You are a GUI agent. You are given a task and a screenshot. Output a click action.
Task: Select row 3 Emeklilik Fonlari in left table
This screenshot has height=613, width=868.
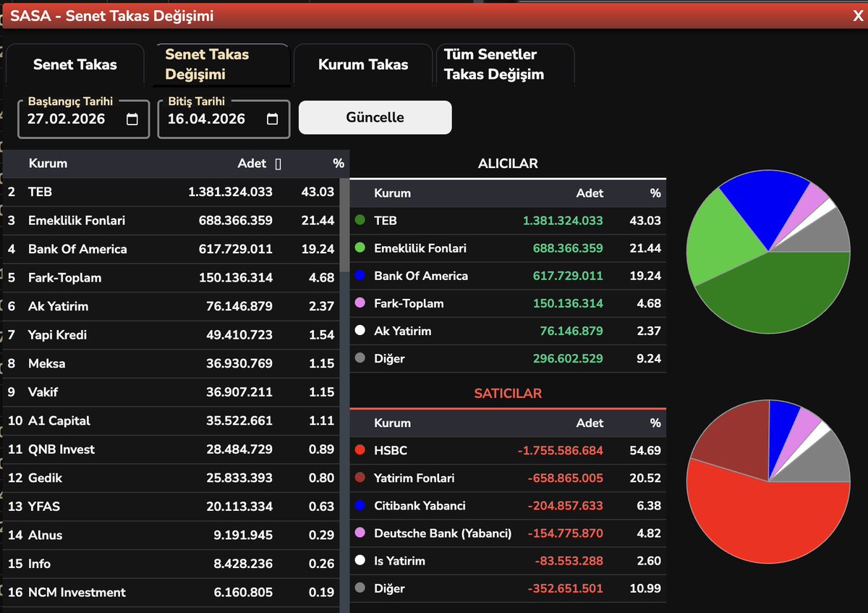171,221
